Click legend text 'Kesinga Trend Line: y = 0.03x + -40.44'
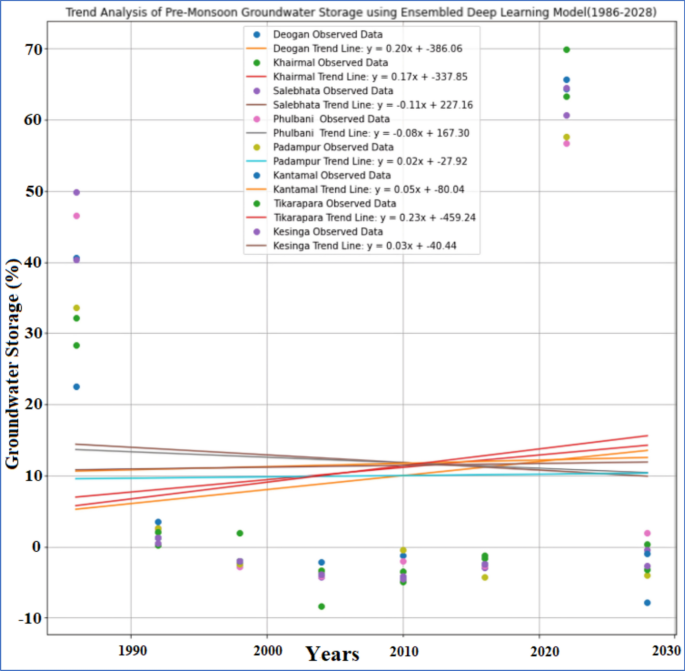This screenshot has width=685, height=671. point(365,246)
